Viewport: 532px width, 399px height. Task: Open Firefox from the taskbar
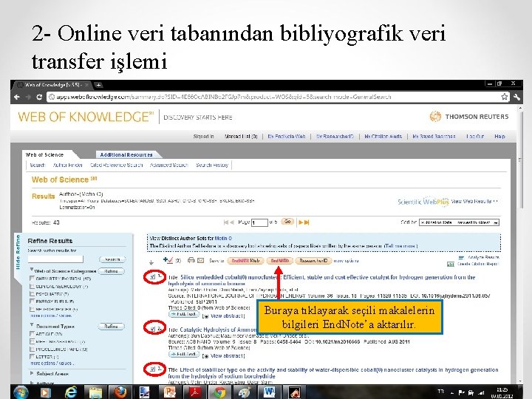pyautogui.click(x=120, y=392)
